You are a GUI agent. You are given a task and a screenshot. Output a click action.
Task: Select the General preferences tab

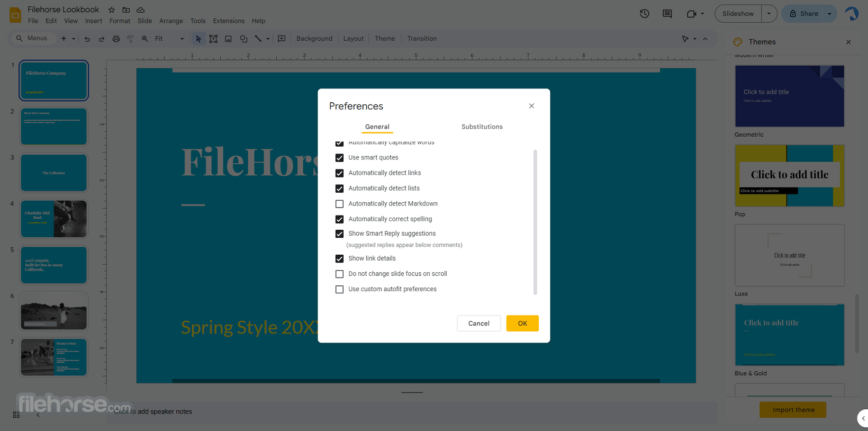click(377, 127)
